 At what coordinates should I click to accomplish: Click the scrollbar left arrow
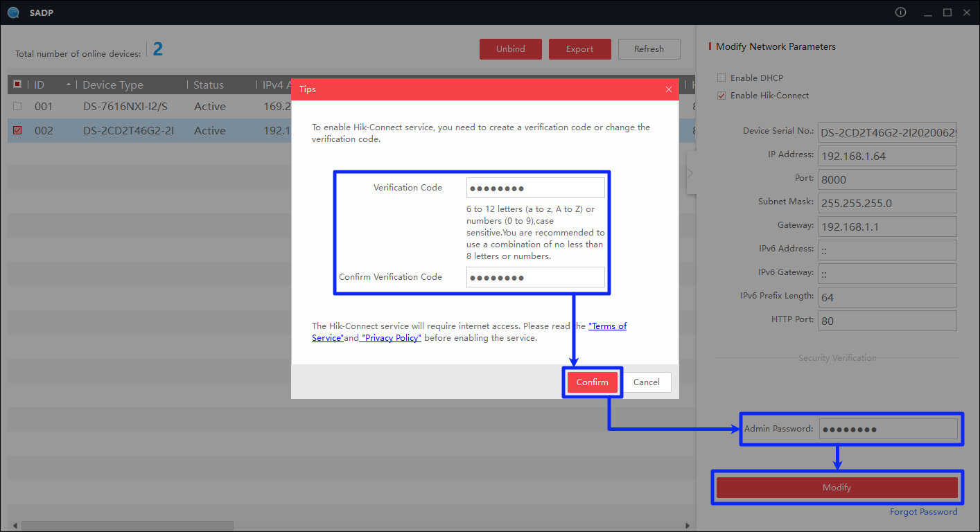click(x=15, y=526)
